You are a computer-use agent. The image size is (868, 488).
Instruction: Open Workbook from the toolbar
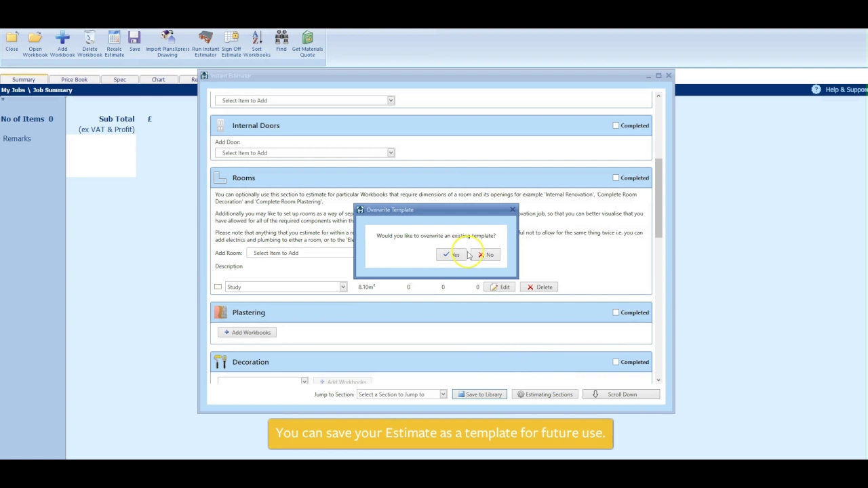pos(35,44)
